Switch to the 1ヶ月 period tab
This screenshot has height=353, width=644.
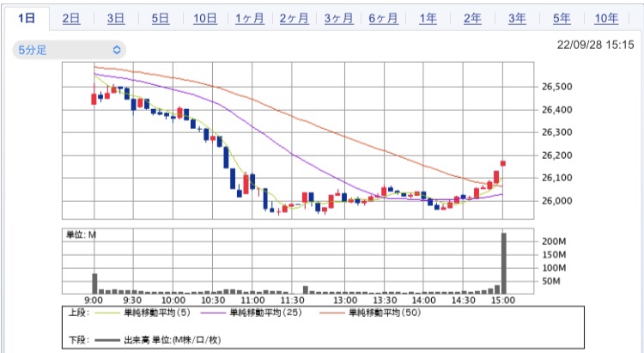[250, 19]
